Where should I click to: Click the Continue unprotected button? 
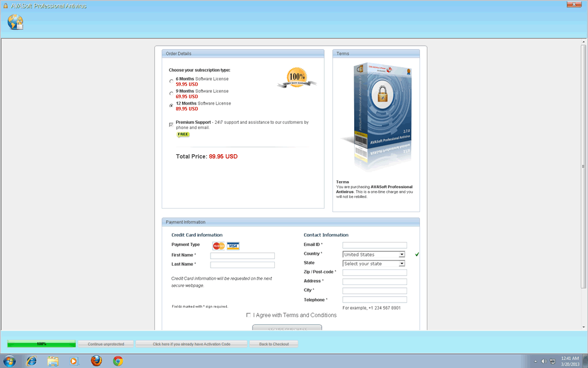(x=106, y=344)
